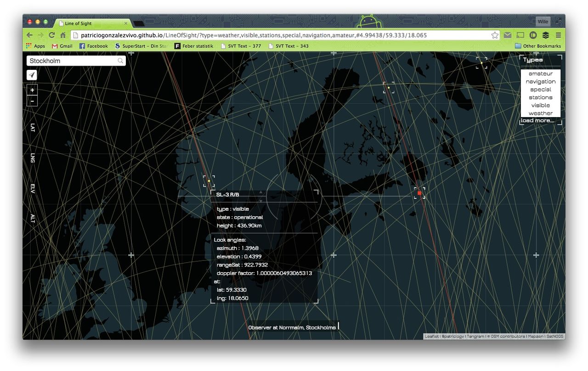Toggle the navigation satellite type
588x371 pixels.
tap(540, 82)
